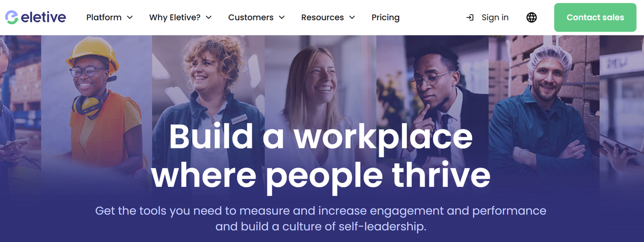Expand the Why Eletive? dropdown chevron
Image resolution: width=644 pixels, height=242 pixels.
pyautogui.click(x=209, y=17)
